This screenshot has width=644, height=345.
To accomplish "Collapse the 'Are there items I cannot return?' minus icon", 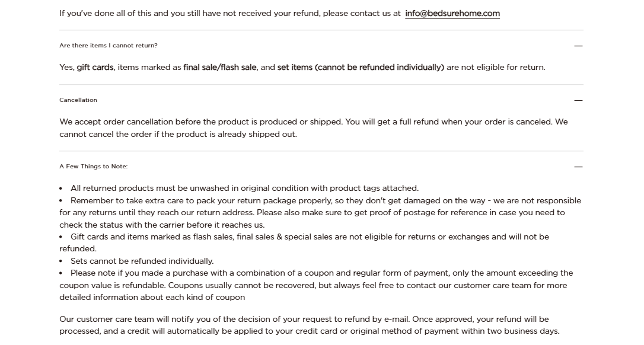I will coord(578,46).
